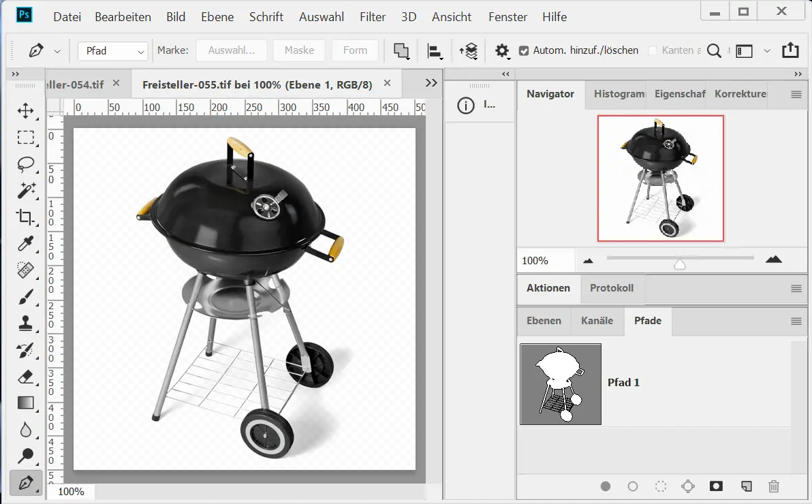Toggle Autom. hinzuf./löschen checkbox

(523, 50)
